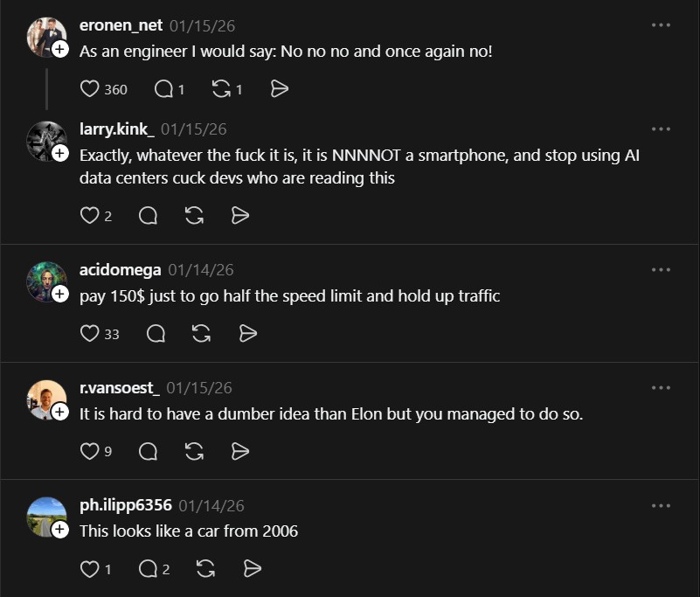700x597 pixels.
Task: Open more options for eronen_net's comment
Action: pyautogui.click(x=661, y=25)
